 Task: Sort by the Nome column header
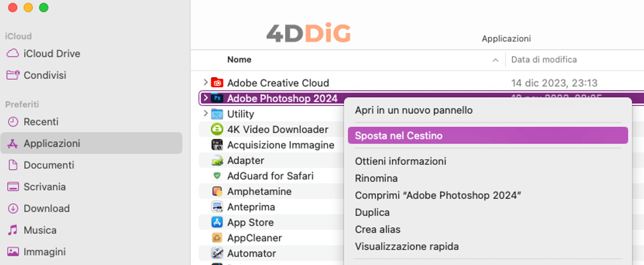tap(239, 60)
